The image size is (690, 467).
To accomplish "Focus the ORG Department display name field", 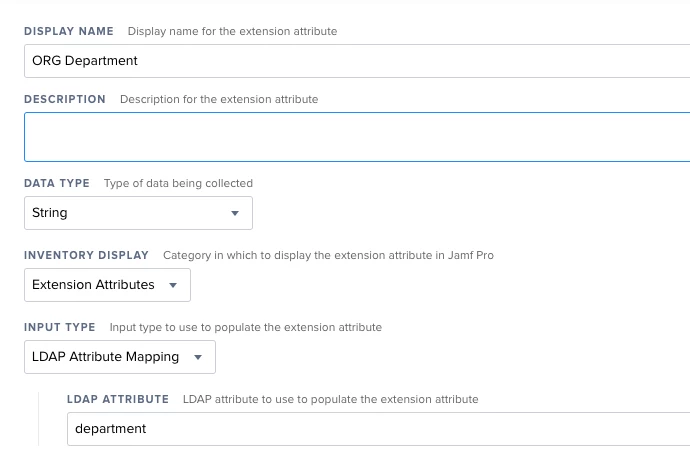I will pos(357,61).
